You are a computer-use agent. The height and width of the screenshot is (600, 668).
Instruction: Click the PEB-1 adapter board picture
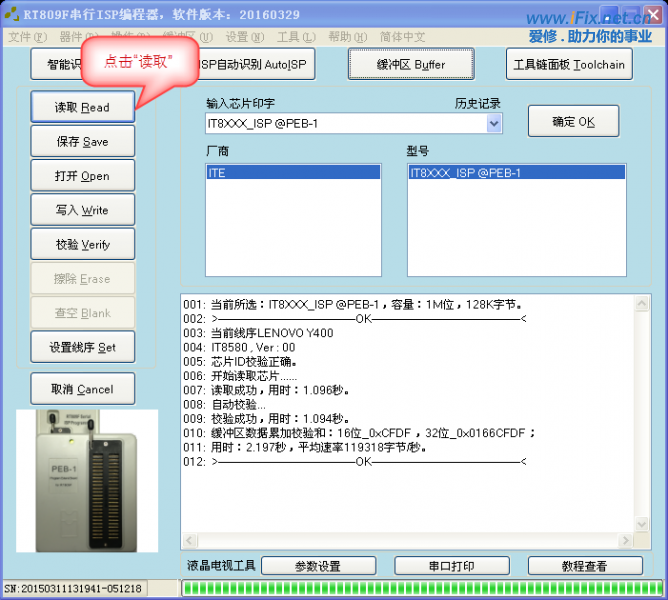(x=87, y=480)
